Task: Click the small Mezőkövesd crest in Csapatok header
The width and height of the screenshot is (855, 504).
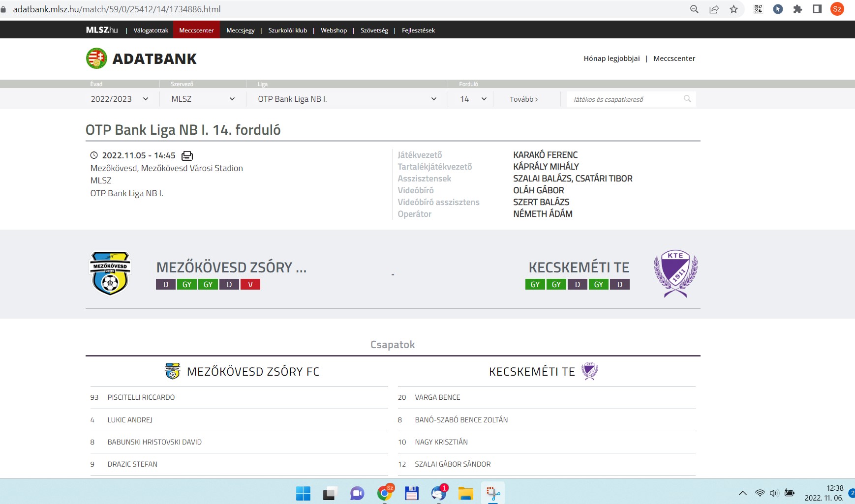Action: pos(172,371)
